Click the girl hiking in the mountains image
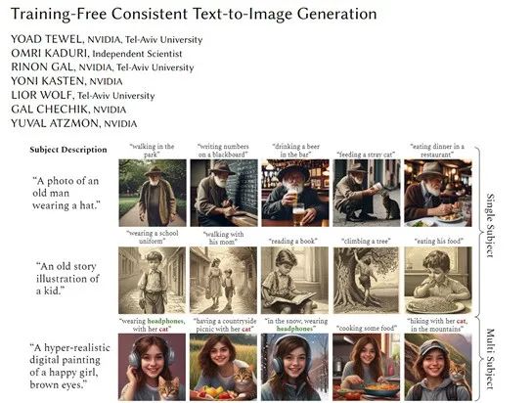This screenshot has width=532, height=403. (438, 367)
